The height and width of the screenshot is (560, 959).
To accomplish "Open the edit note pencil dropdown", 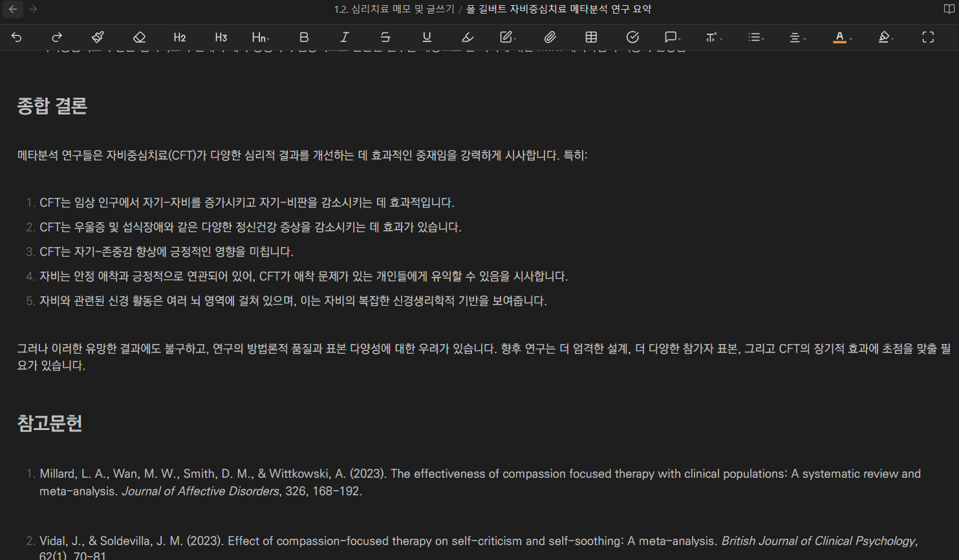I will point(508,38).
